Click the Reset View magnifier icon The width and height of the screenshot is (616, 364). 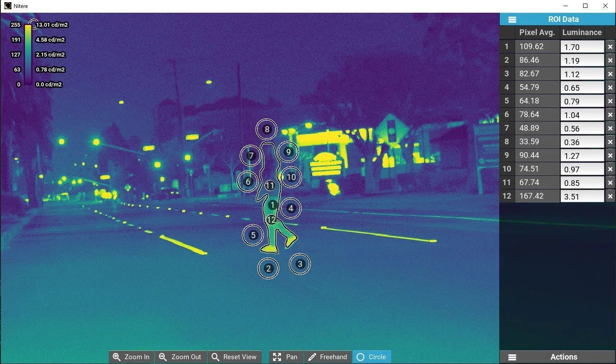[214, 357]
